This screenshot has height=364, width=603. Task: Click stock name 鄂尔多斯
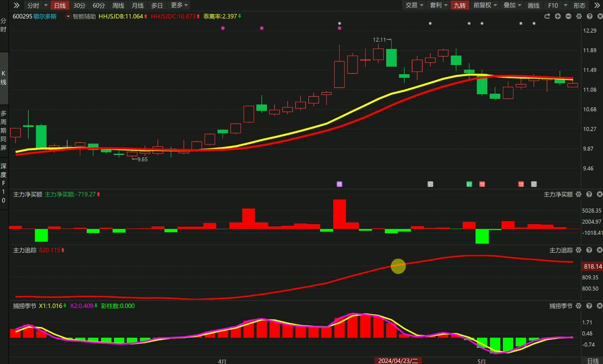[45, 17]
